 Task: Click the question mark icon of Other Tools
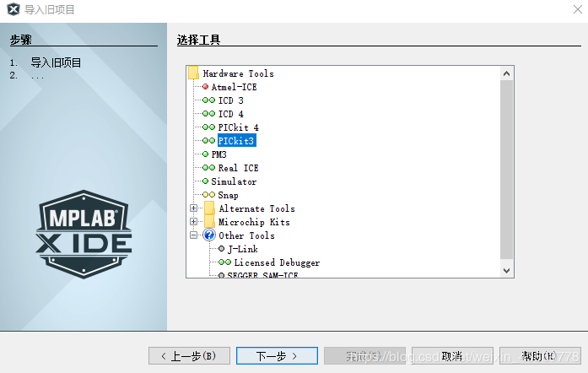pyautogui.click(x=209, y=235)
